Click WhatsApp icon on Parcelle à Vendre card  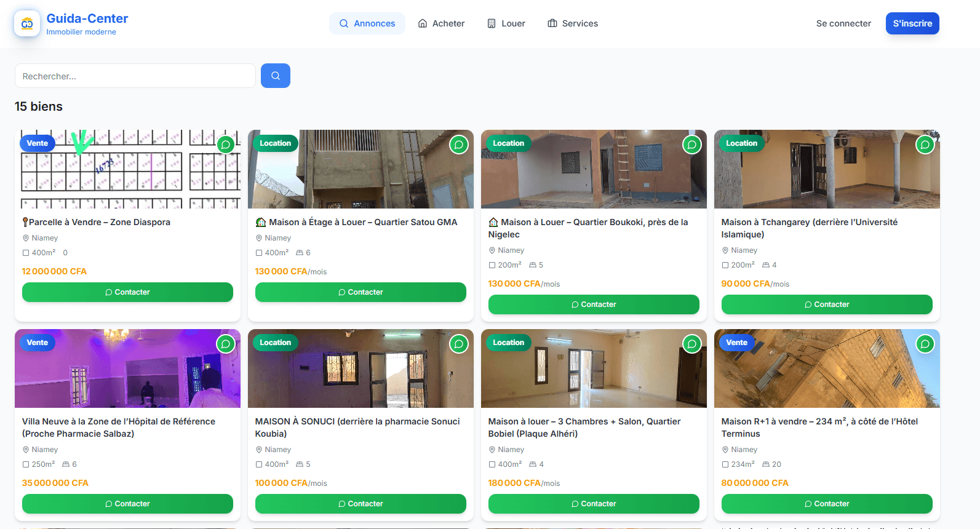pyautogui.click(x=226, y=145)
